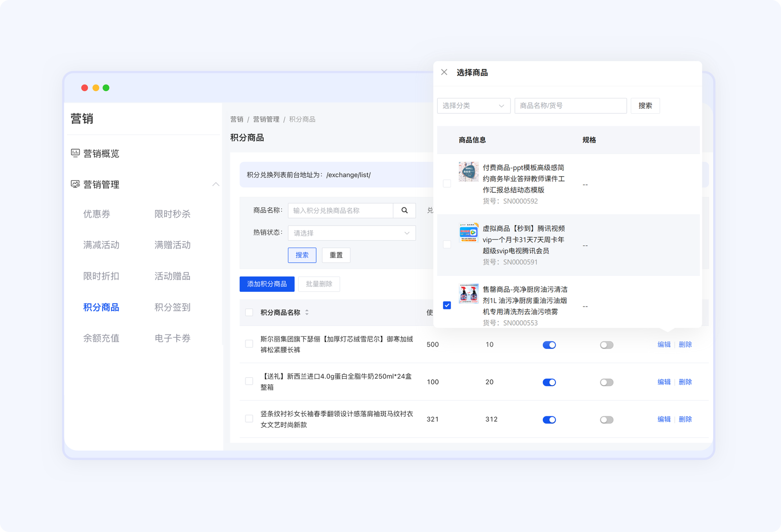Open 满减活动 from the sidebar

click(x=101, y=245)
